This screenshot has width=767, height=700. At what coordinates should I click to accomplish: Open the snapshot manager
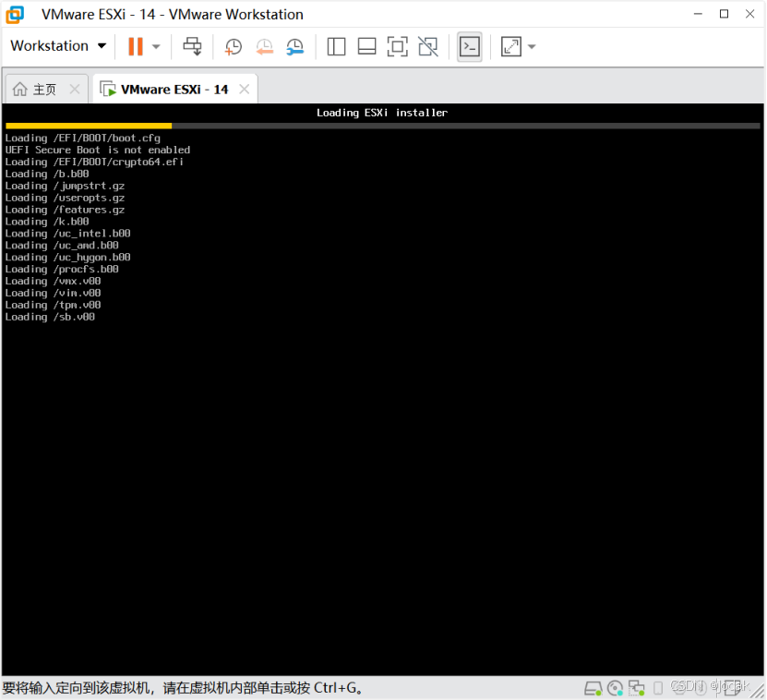click(x=295, y=47)
